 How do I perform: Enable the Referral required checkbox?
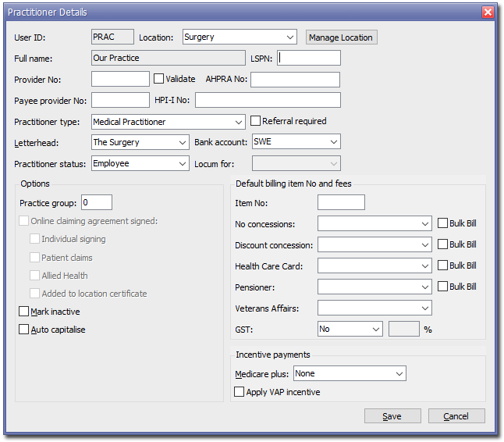pyautogui.click(x=255, y=121)
